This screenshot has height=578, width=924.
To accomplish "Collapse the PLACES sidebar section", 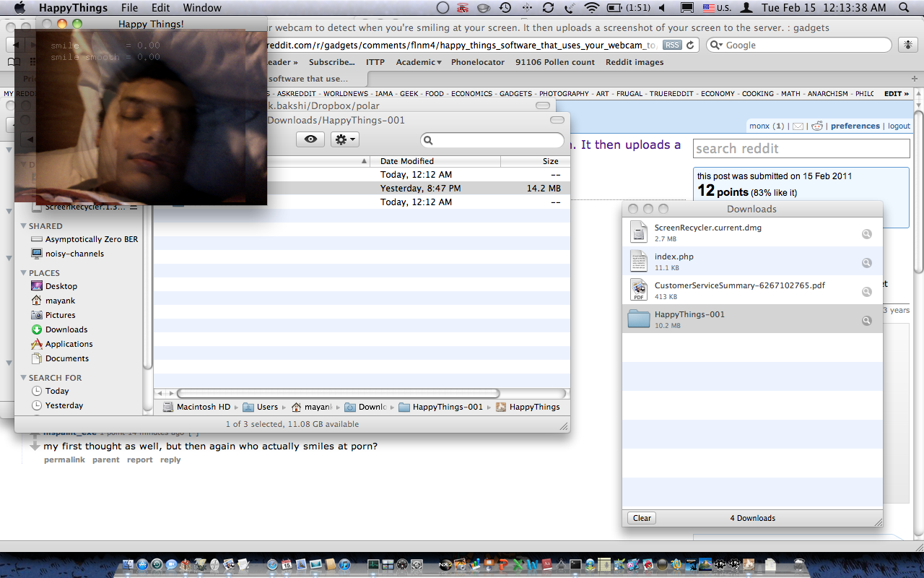I will point(23,273).
